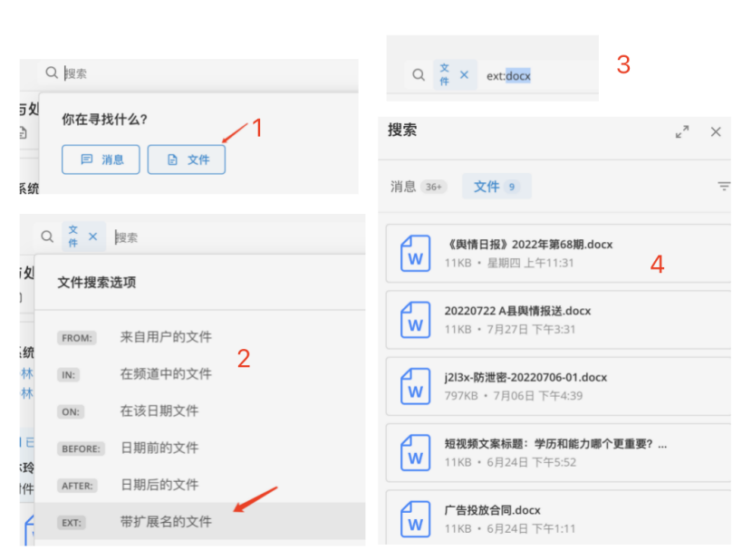Switch to the 文件 9 tab
This screenshot has height=560, width=752.
tap(496, 187)
